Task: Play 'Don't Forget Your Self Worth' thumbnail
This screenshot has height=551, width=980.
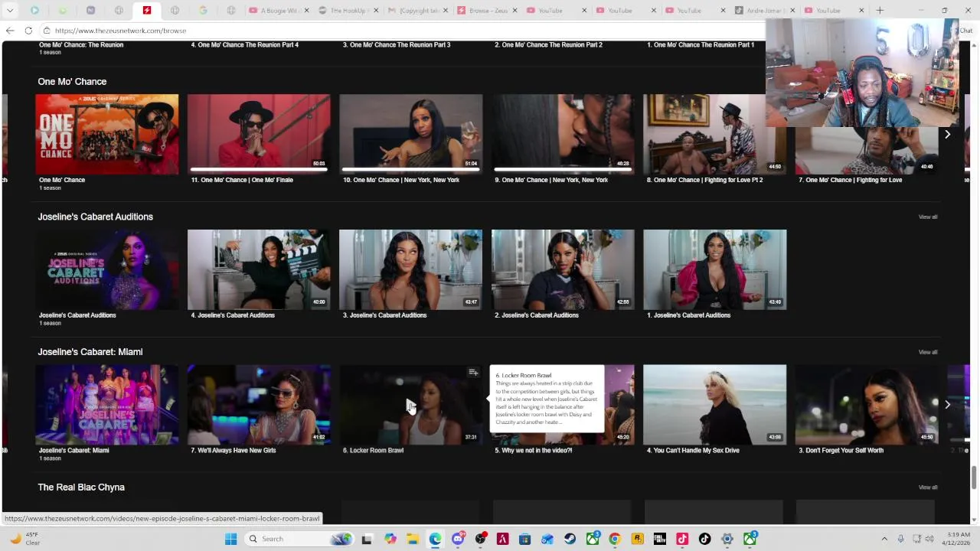Action: point(867,405)
